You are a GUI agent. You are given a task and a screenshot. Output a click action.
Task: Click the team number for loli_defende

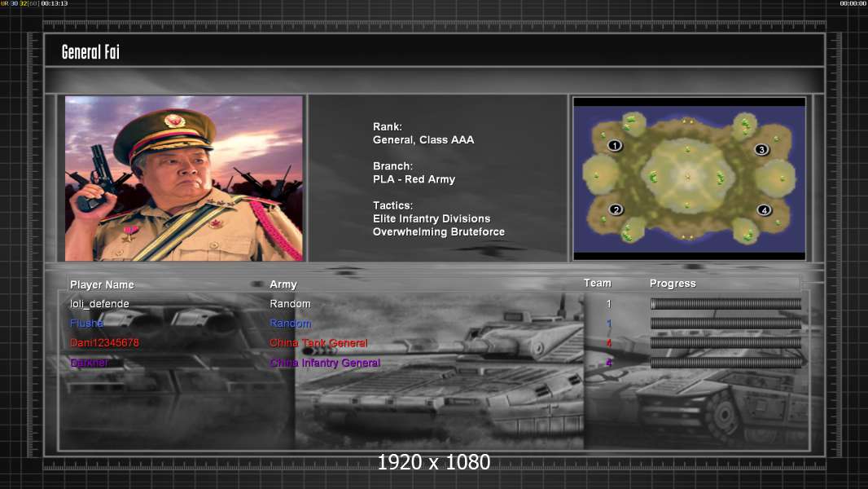[x=608, y=303]
